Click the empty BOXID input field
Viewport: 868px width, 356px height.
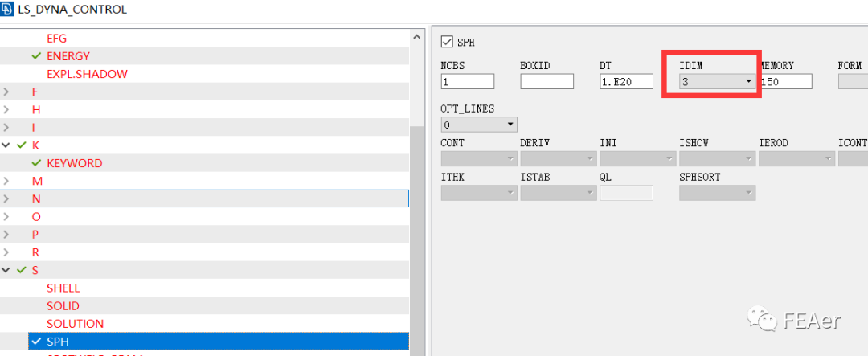pyautogui.click(x=547, y=82)
